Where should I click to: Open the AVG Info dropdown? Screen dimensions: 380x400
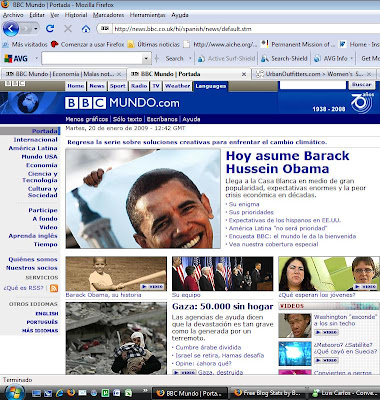[334, 59]
